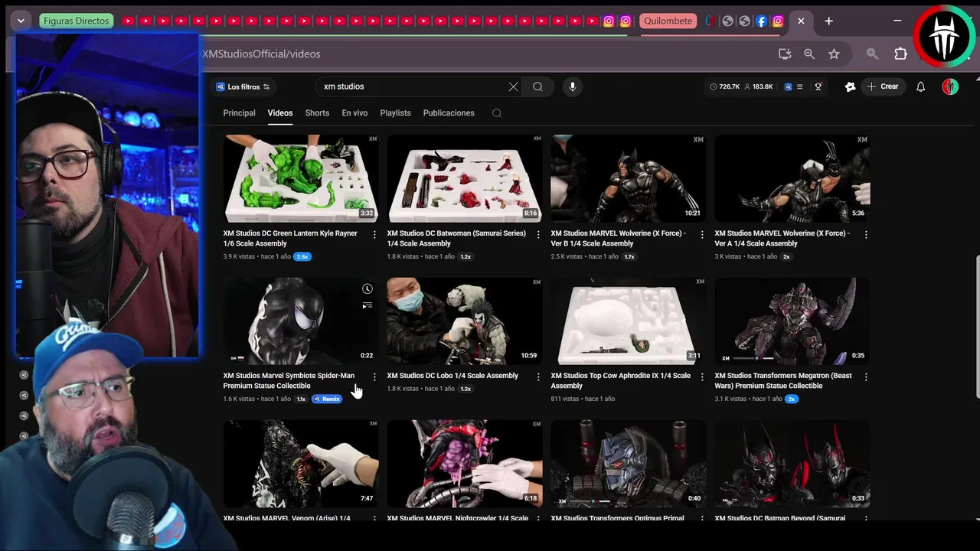The height and width of the screenshot is (551, 980).
Task: Play the Nightcrawler 1/4 Scale thumbnail
Action: pyautogui.click(x=464, y=463)
